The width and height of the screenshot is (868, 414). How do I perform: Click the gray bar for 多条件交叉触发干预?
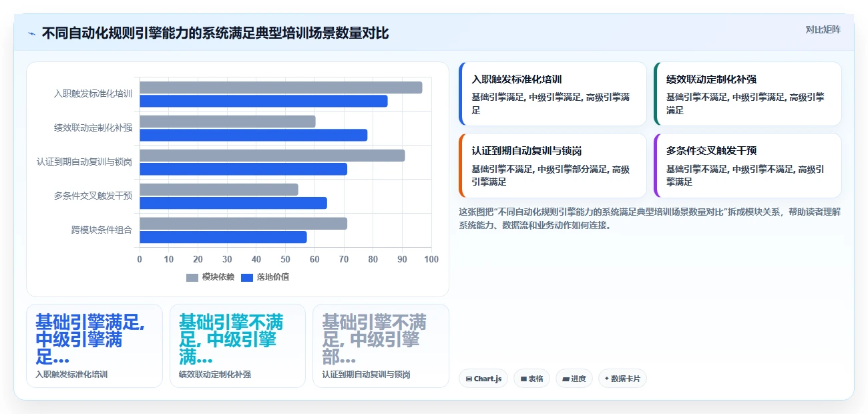click(x=218, y=190)
